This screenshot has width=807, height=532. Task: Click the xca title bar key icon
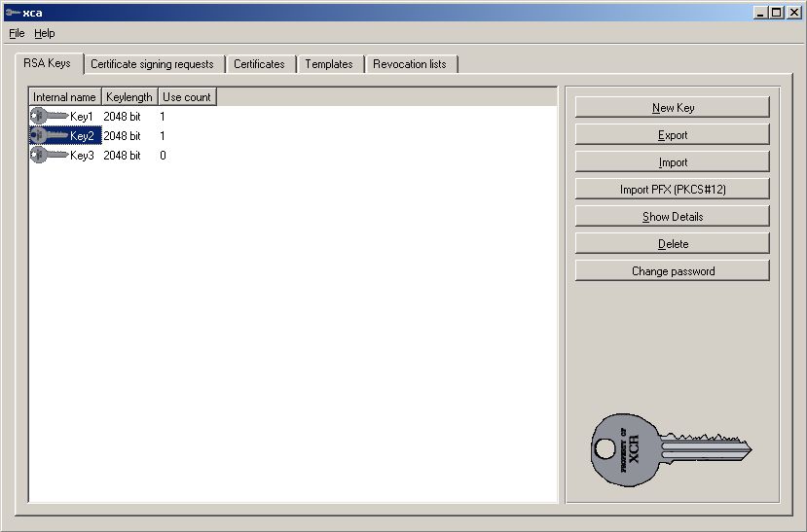point(12,13)
